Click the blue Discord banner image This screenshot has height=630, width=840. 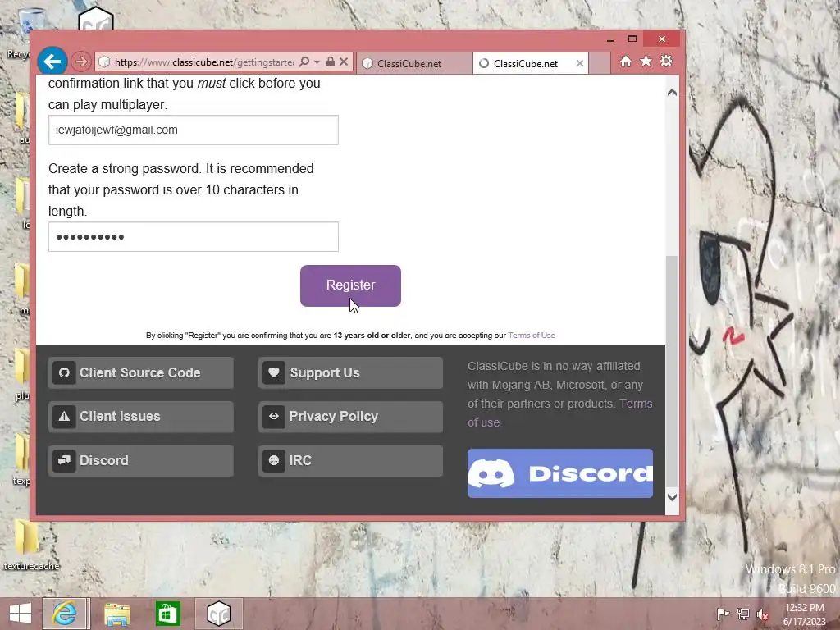(x=559, y=473)
